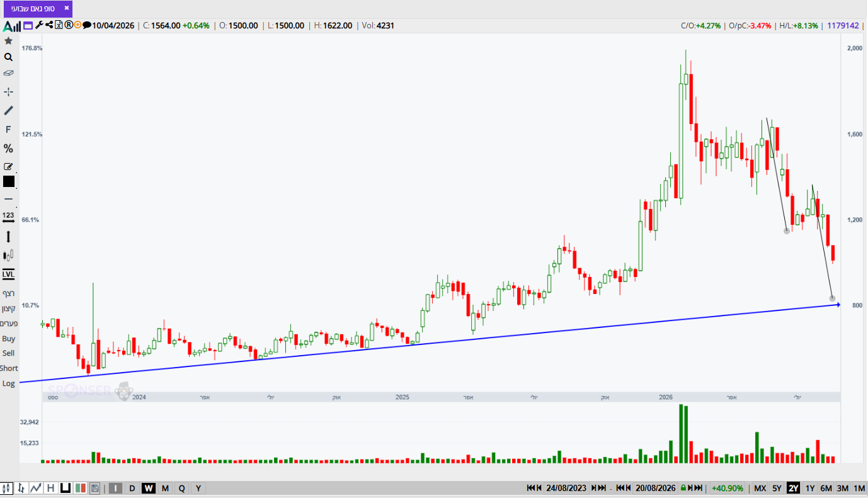Screen dimensions: 868x498
Task: Select the percent measurement tool
Action: [x=8, y=149]
